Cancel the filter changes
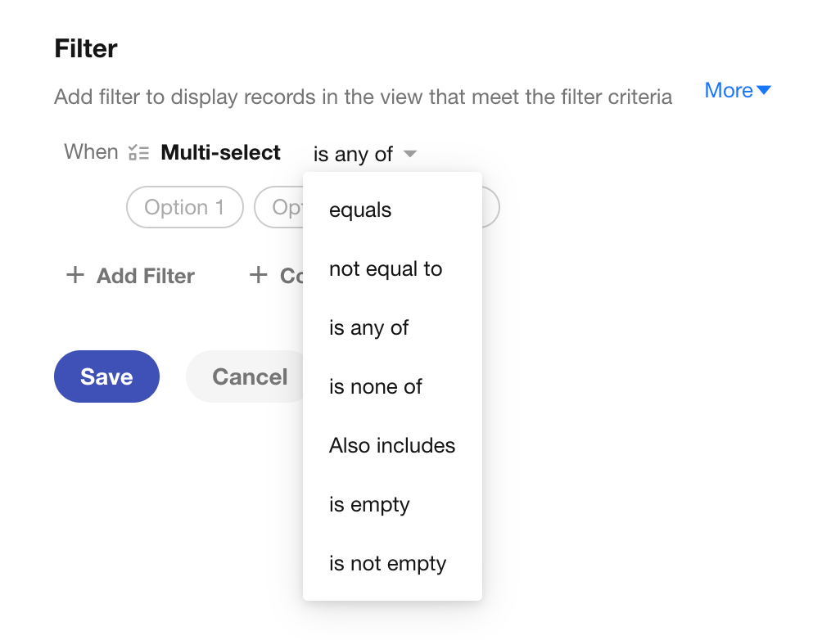840x640 pixels. point(246,376)
